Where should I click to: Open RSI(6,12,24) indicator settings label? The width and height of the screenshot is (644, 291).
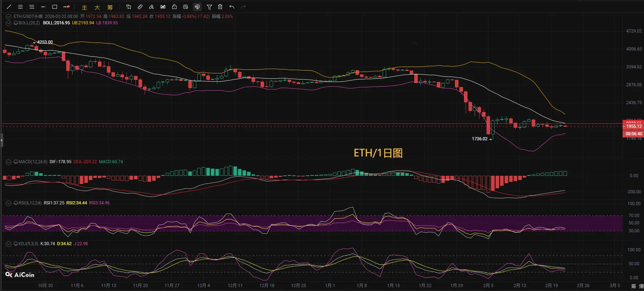point(30,203)
